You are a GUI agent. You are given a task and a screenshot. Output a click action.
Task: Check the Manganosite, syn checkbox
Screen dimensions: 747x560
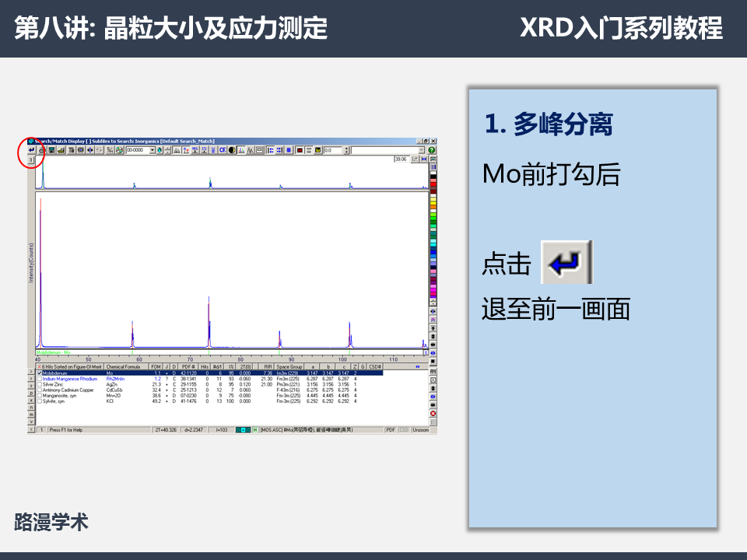coord(40,396)
